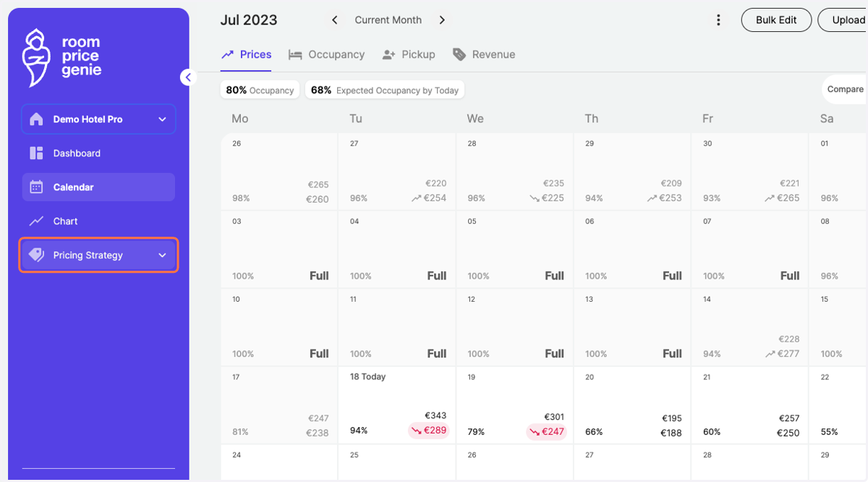Click the Demo Hotel Pro house icon
Viewport: 868px width, 482px height.
36,119
